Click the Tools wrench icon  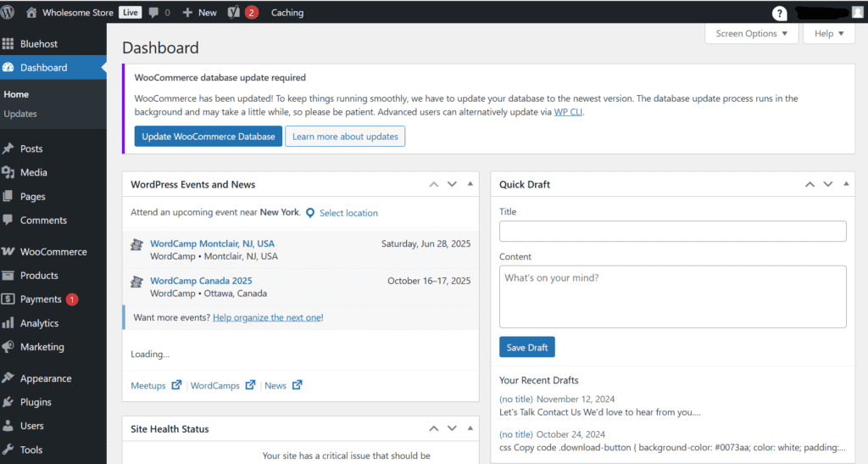pos(8,450)
